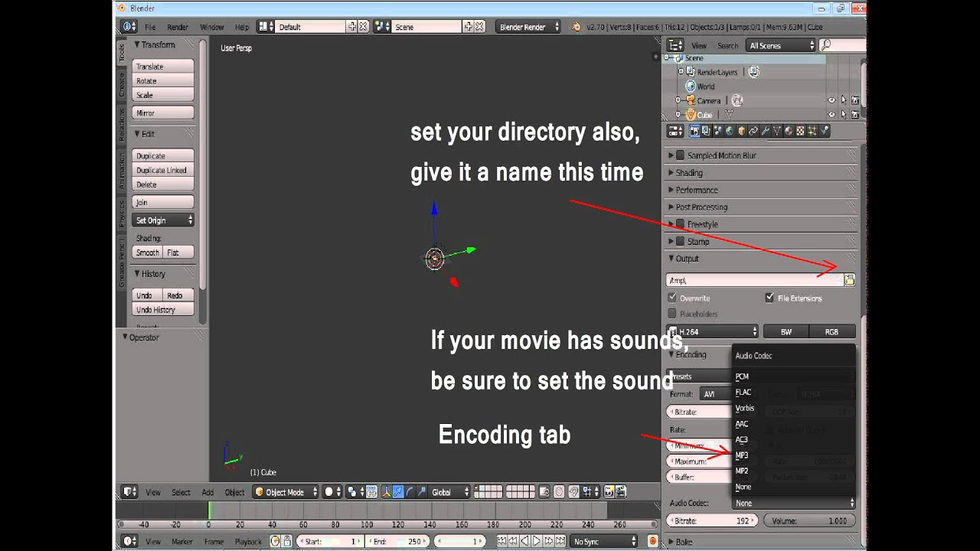The width and height of the screenshot is (980, 551).
Task: Open the World properties tab icon
Action: tap(730, 131)
